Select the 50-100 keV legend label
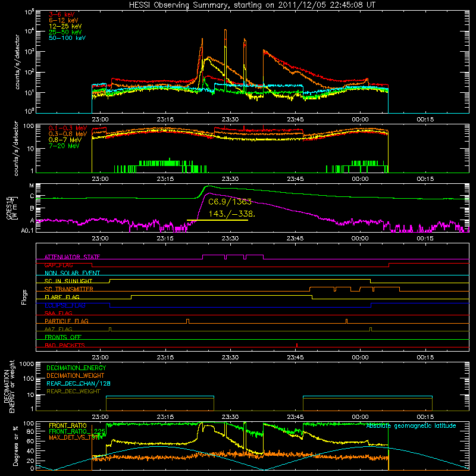This screenshot has height=476, width=476. [67, 38]
